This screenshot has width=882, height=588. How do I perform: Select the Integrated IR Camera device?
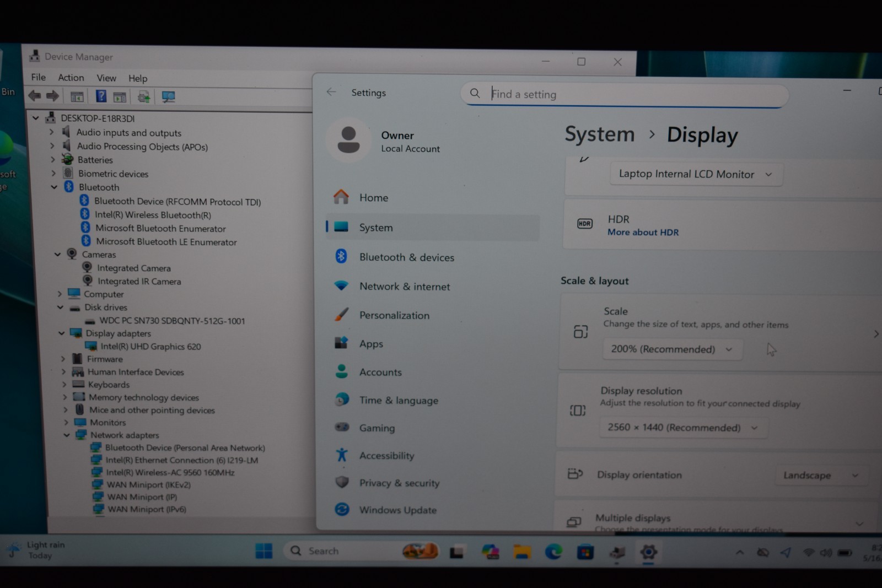click(139, 281)
